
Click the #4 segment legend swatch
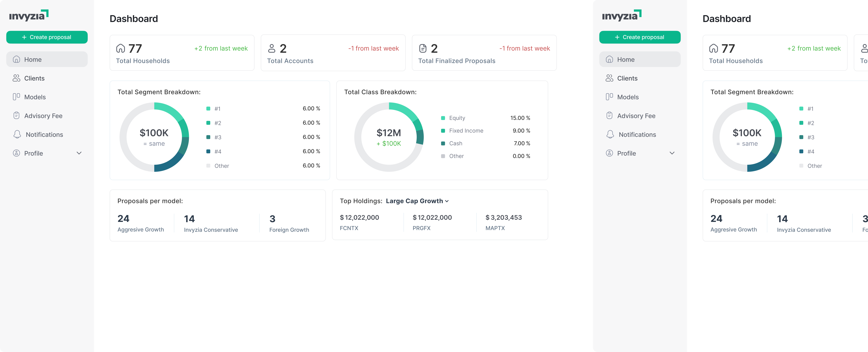point(208,152)
